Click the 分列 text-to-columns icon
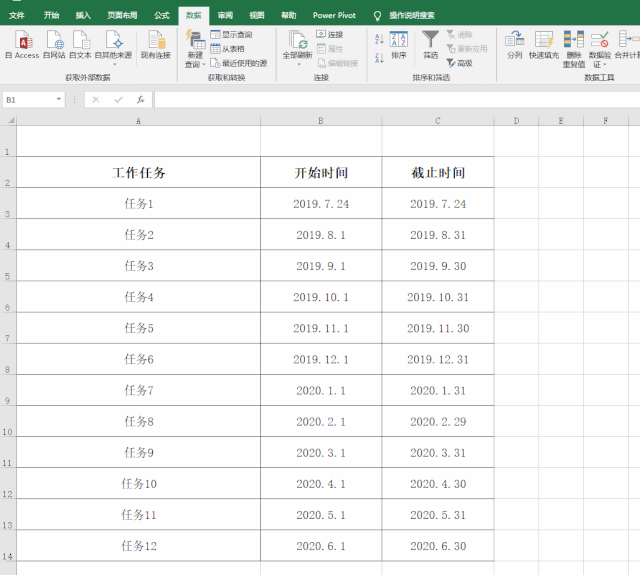The height and width of the screenshot is (575, 640). click(514, 44)
